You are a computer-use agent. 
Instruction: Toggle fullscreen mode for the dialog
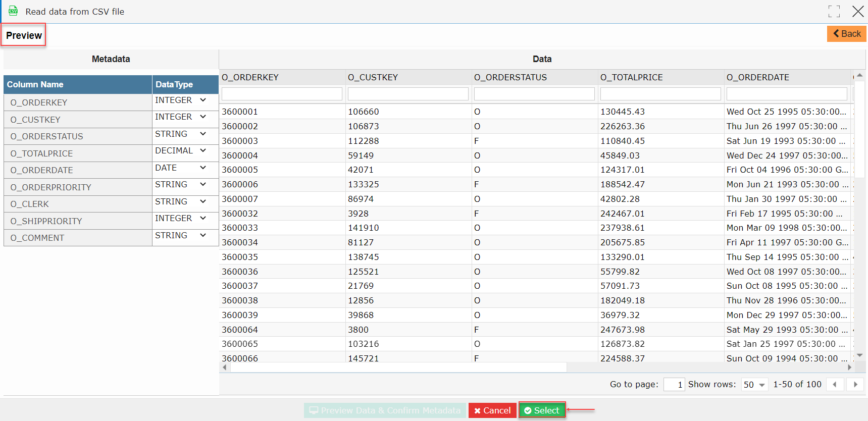click(834, 12)
